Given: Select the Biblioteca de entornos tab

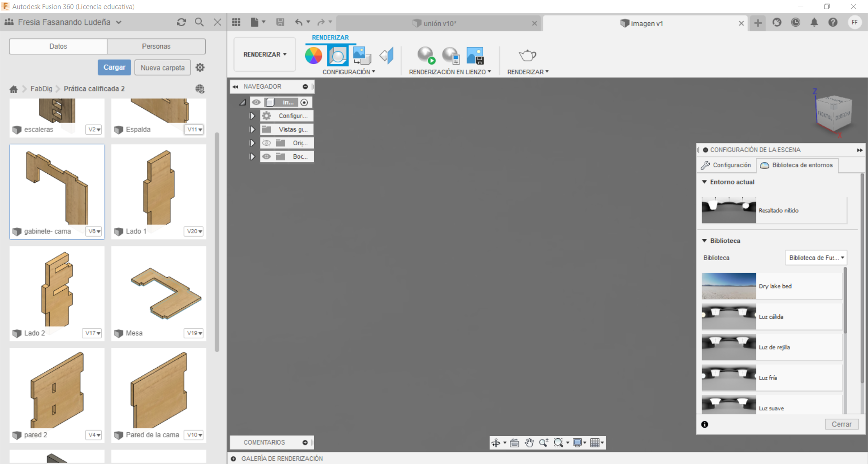Looking at the screenshot, I should (797, 165).
